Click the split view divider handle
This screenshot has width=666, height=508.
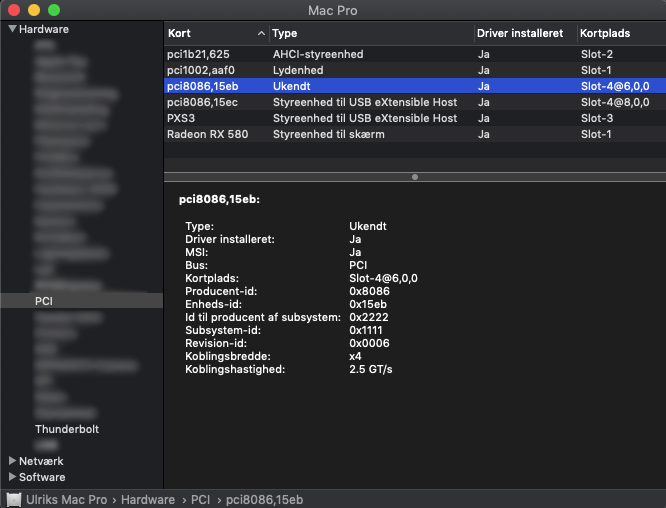coord(415,177)
